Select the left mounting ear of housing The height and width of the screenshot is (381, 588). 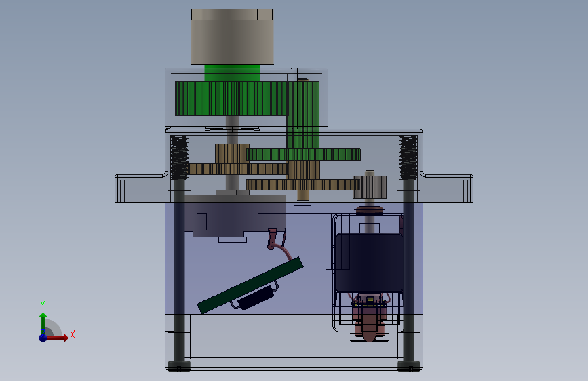pos(140,188)
